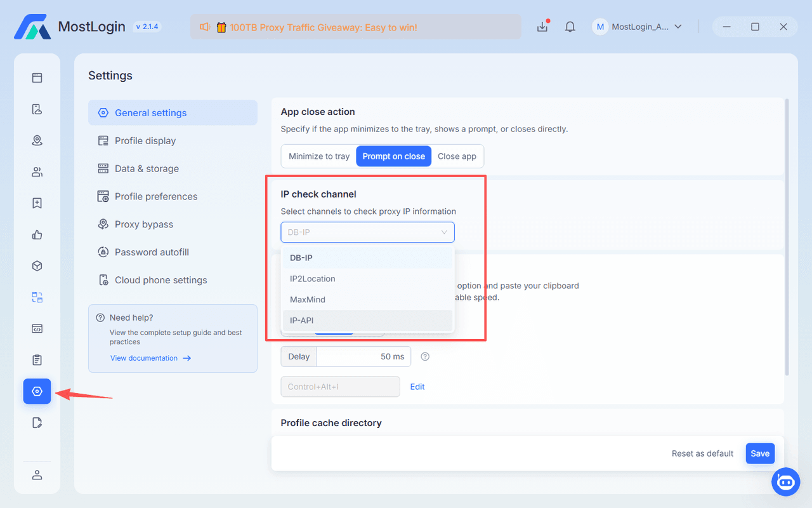Click the M account avatar
The height and width of the screenshot is (508, 812).
600,27
